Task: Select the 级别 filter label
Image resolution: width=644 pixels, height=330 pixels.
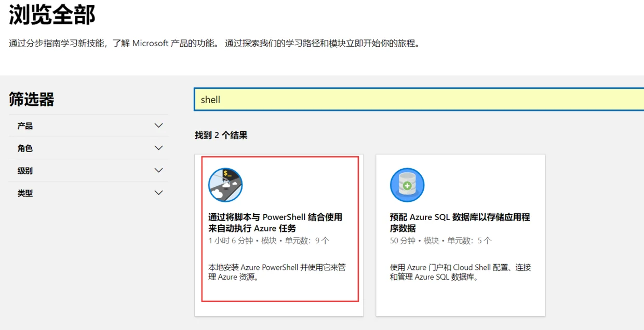Action: [x=25, y=170]
